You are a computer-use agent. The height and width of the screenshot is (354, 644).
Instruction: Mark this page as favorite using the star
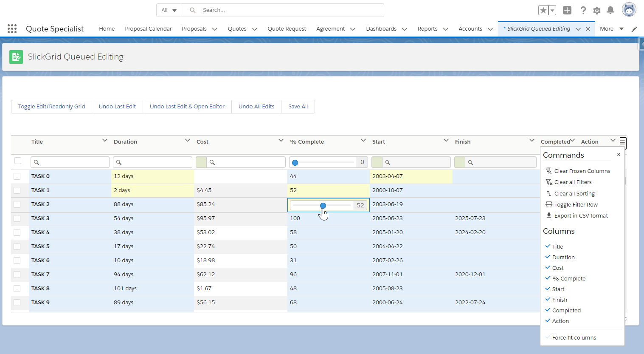coord(543,10)
